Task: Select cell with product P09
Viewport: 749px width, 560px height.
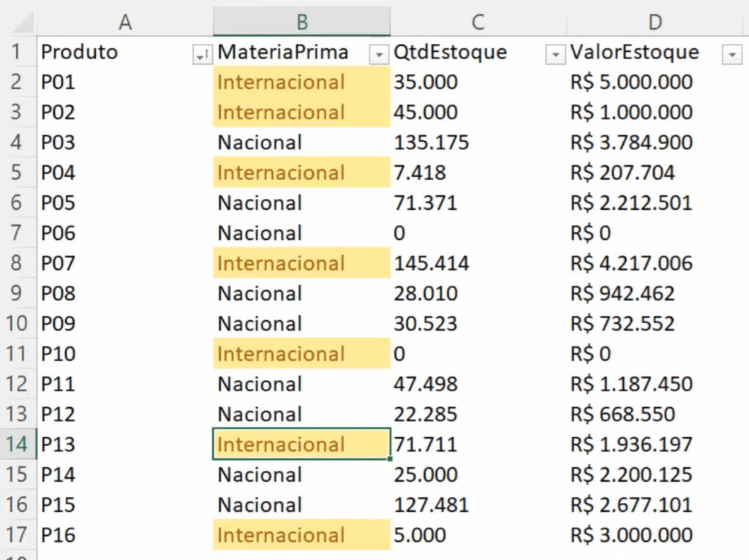Action: tap(125, 323)
